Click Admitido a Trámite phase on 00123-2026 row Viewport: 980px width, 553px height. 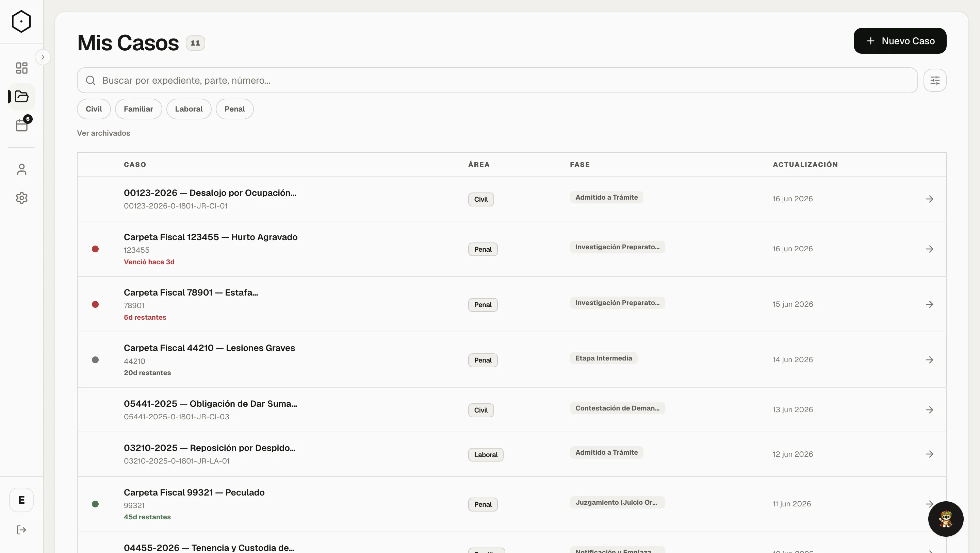coord(606,197)
